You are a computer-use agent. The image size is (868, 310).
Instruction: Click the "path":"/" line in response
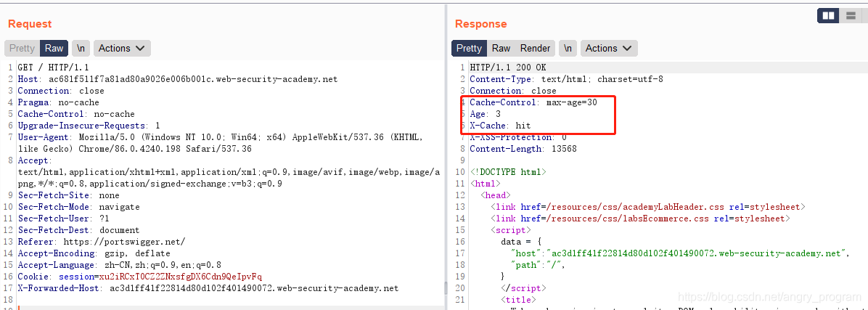click(539, 265)
